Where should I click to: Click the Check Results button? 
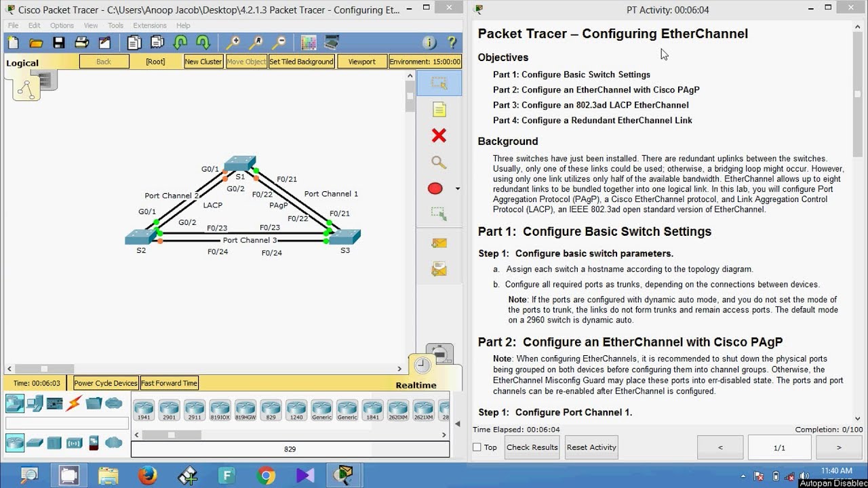(532, 447)
